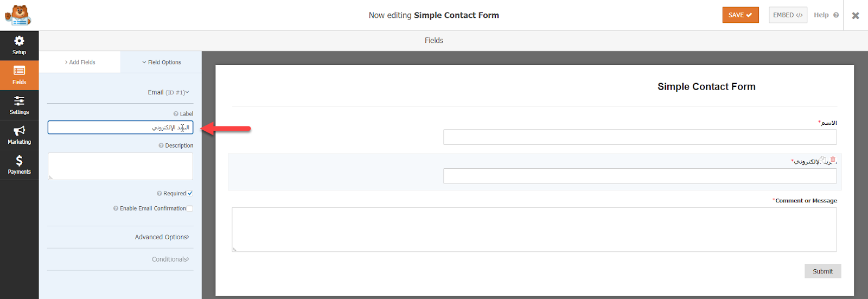Image resolution: width=868 pixels, height=299 pixels.
Task: Duplicate the email field with copy icon
Action: pos(823,160)
